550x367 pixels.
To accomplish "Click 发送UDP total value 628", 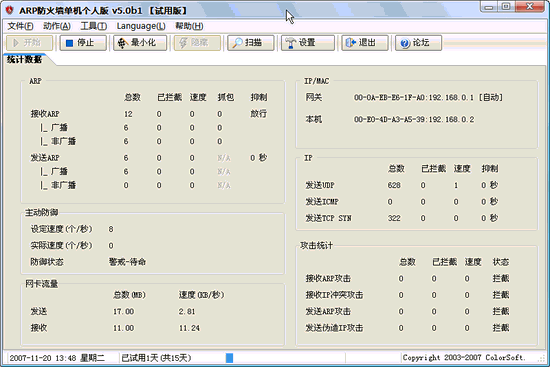I will coord(394,185).
